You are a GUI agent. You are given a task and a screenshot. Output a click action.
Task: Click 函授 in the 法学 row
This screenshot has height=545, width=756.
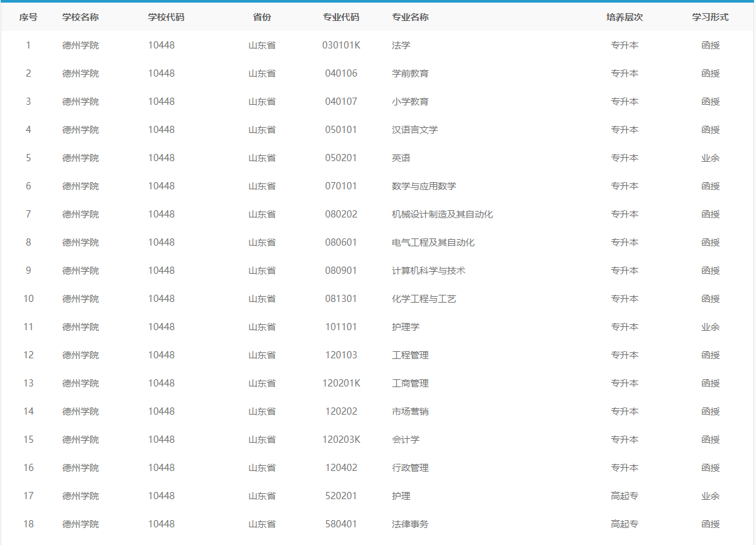(710, 45)
